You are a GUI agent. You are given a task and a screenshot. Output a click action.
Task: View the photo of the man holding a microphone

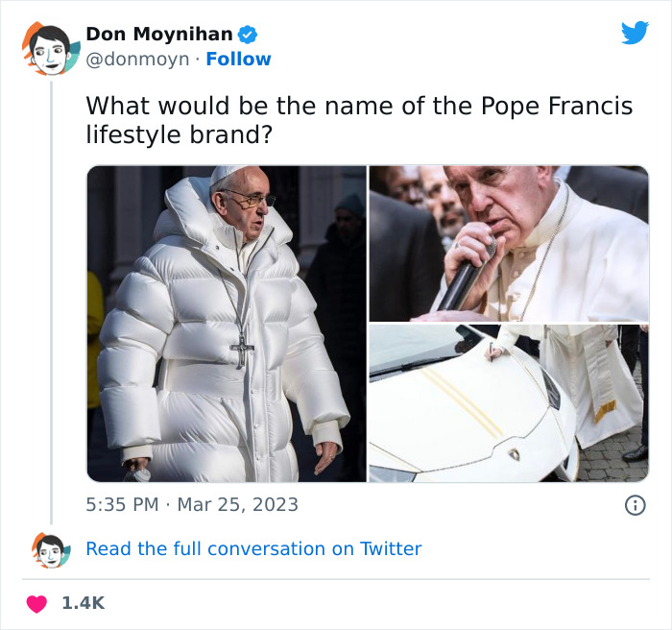point(509,243)
